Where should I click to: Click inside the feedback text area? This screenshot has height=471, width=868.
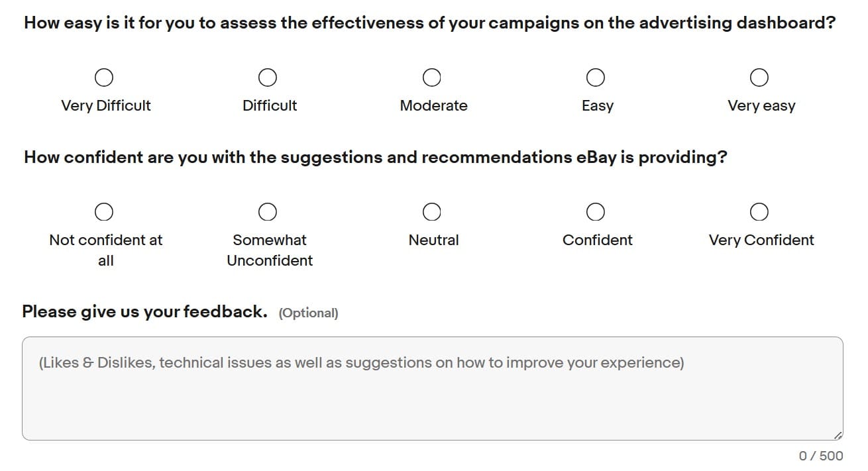coord(433,389)
